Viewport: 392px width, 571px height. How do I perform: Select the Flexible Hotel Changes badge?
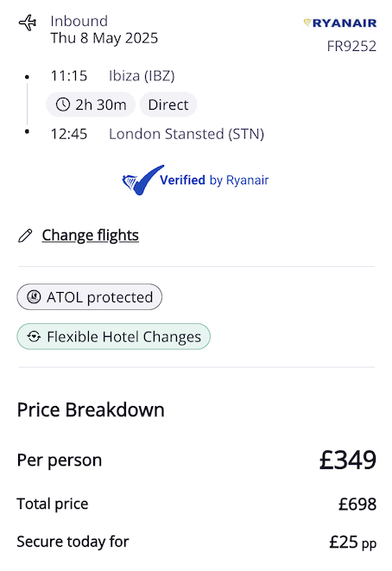(x=114, y=337)
